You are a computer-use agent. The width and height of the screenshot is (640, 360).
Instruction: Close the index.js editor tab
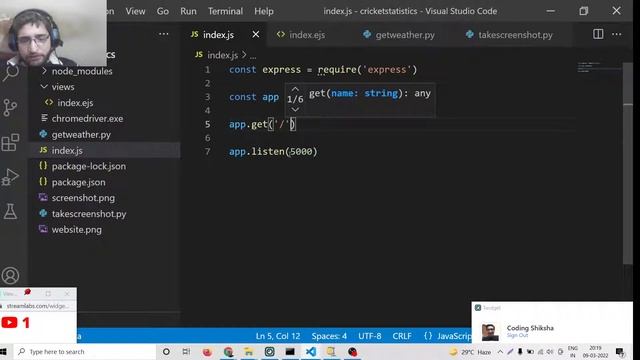[256, 35]
